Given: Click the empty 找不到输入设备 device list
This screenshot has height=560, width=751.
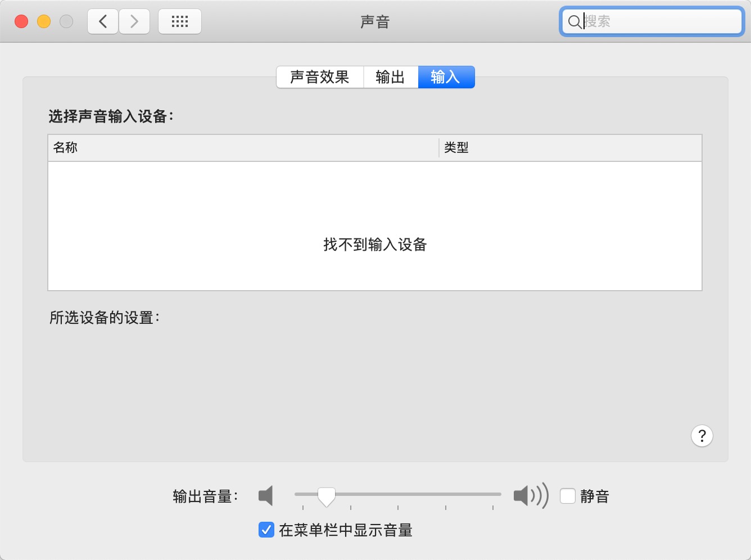Looking at the screenshot, I should [375, 226].
